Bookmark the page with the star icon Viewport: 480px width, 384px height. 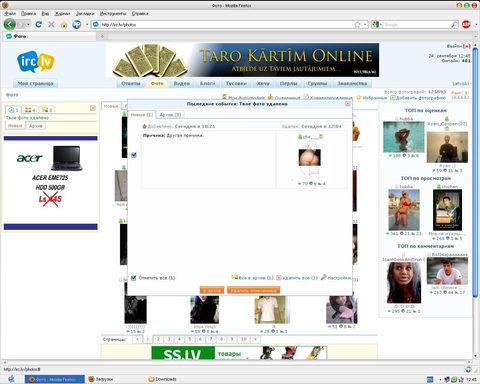(x=357, y=25)
